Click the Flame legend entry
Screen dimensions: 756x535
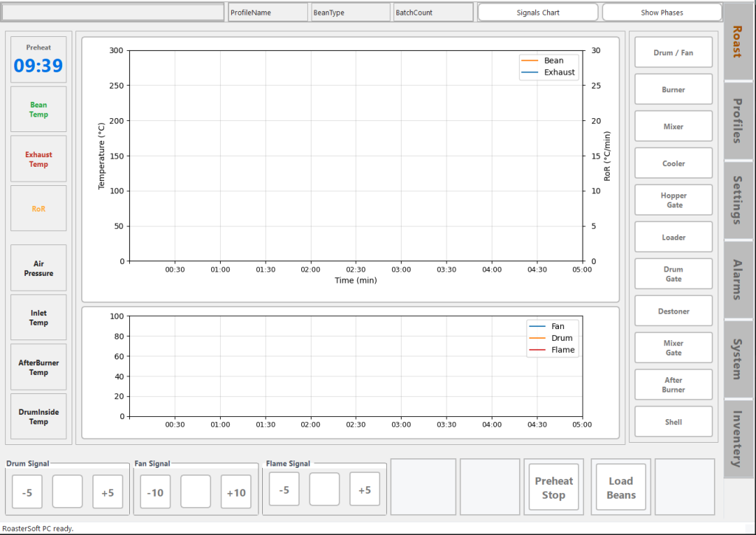click(x=552, y=350)
